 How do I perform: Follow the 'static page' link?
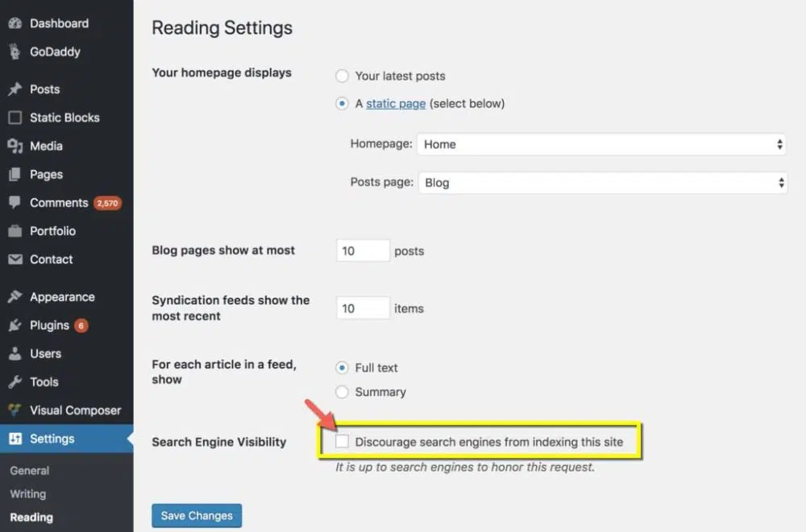point(396,104)
